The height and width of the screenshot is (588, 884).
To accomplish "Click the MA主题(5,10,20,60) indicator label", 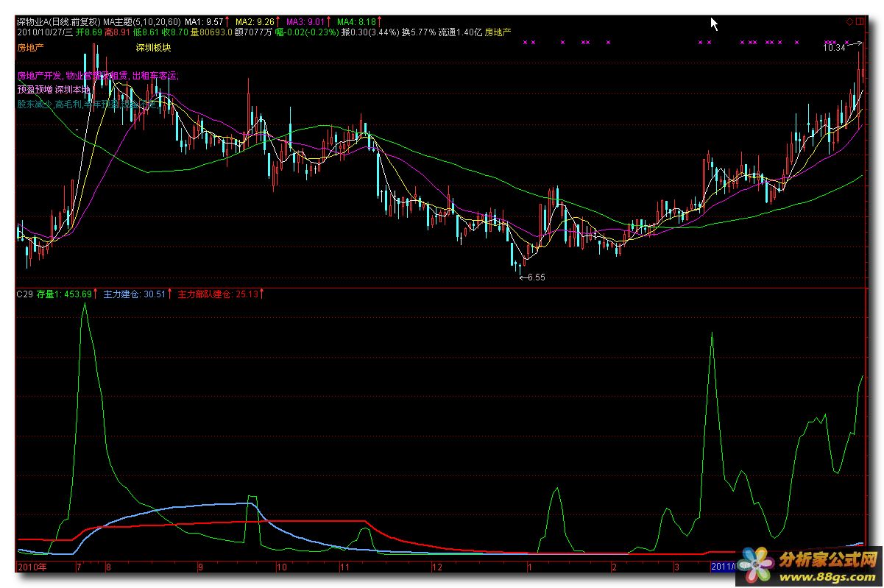I will point(141,22).
